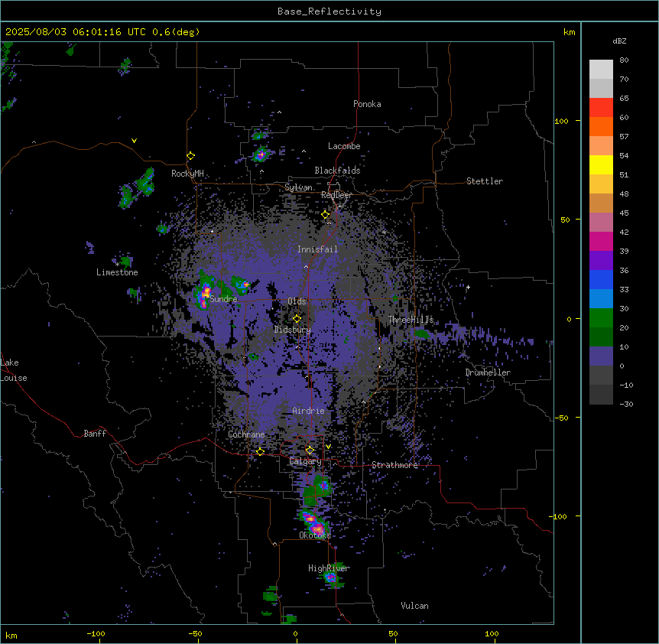Click the Olds city label
Screen dimensions: 659x644
297,301
